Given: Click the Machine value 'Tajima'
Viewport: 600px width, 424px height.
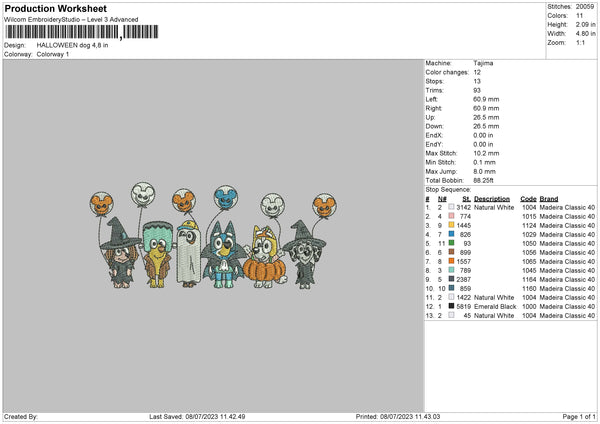Looking at the screenshot, I should pyautogui.click(x=483, y=63).
